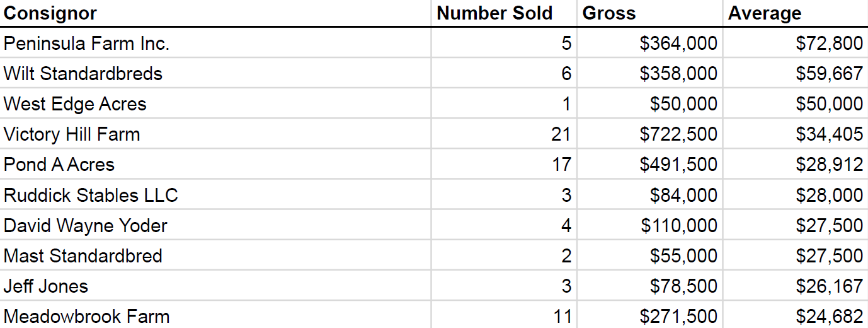Screen dimensions: 868x328
Task: Select the Consignor header cell
Action: pos(215,13)
